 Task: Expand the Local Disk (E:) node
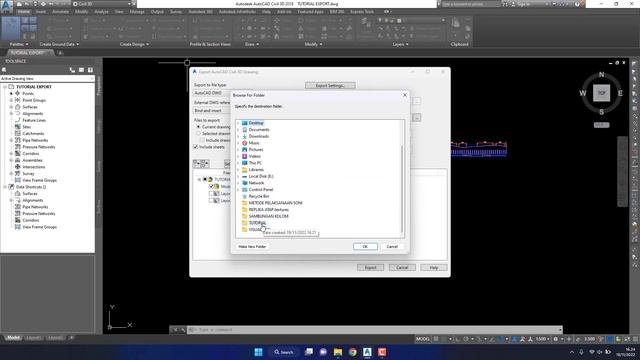[x=238, y=176]
